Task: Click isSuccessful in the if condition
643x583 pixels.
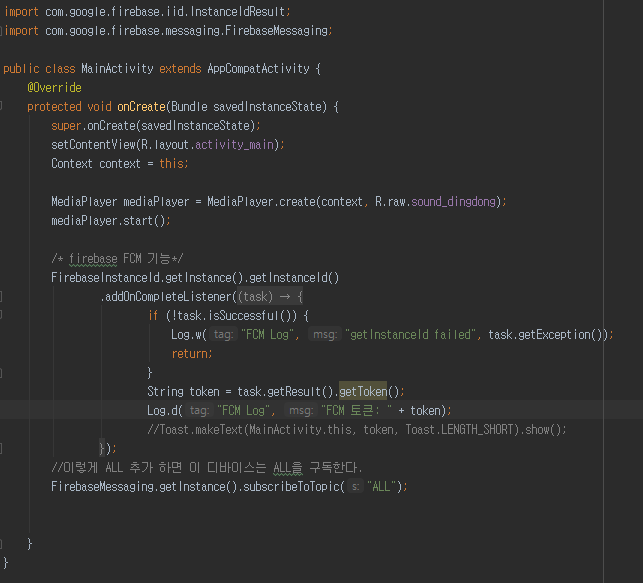Action: (244, 315)
